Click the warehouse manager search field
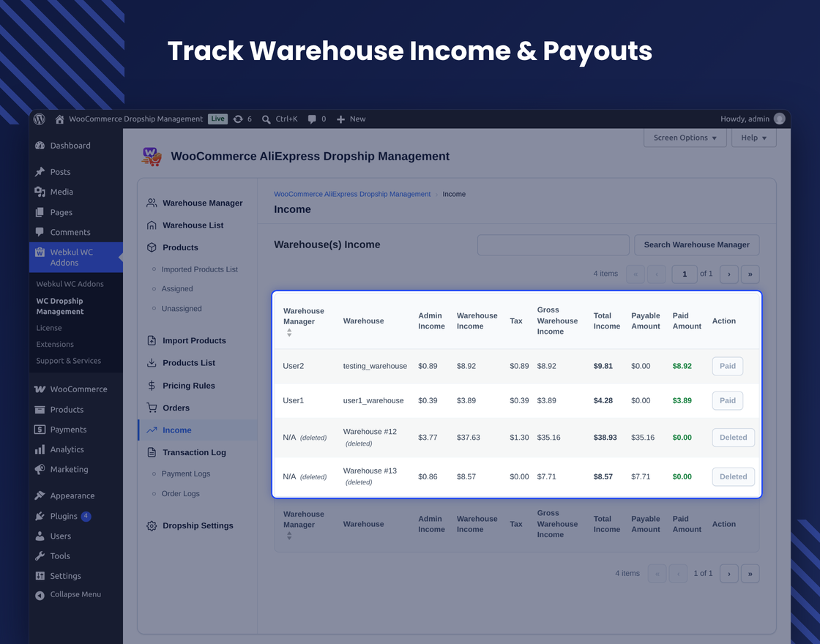The image size is (820, 644). [553, 244]
